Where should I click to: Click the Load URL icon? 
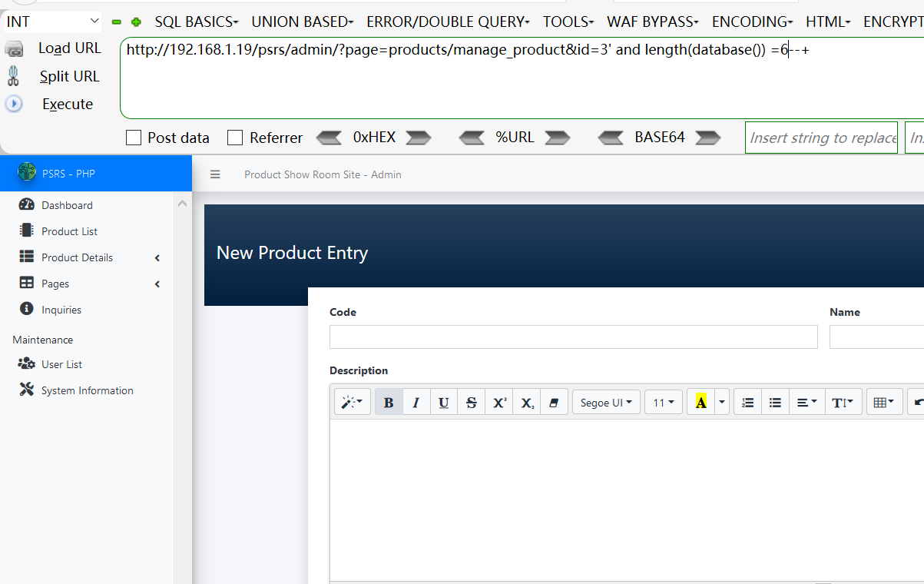pyautogui.click(x=14, y=49)
